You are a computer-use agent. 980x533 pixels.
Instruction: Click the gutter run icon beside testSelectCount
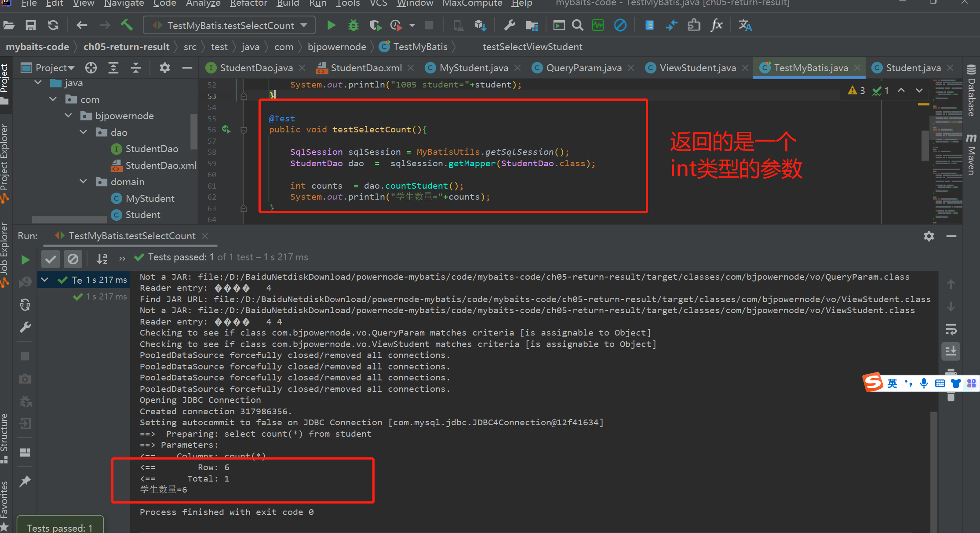[226, 129]
